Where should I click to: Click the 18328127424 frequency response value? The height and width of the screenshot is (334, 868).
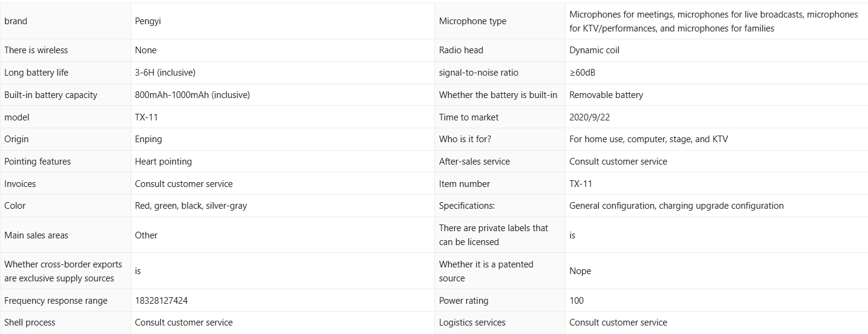(x=165, y=301)
